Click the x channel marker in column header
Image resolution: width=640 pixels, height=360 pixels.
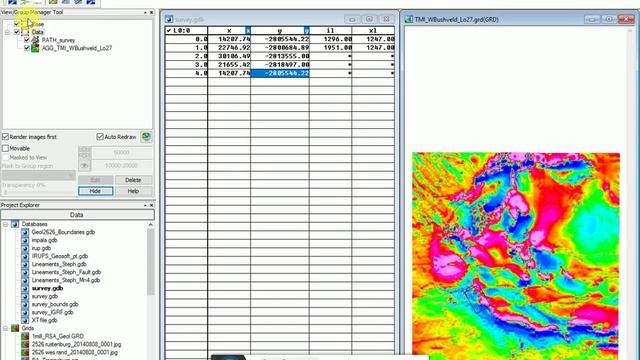(248, 30)
